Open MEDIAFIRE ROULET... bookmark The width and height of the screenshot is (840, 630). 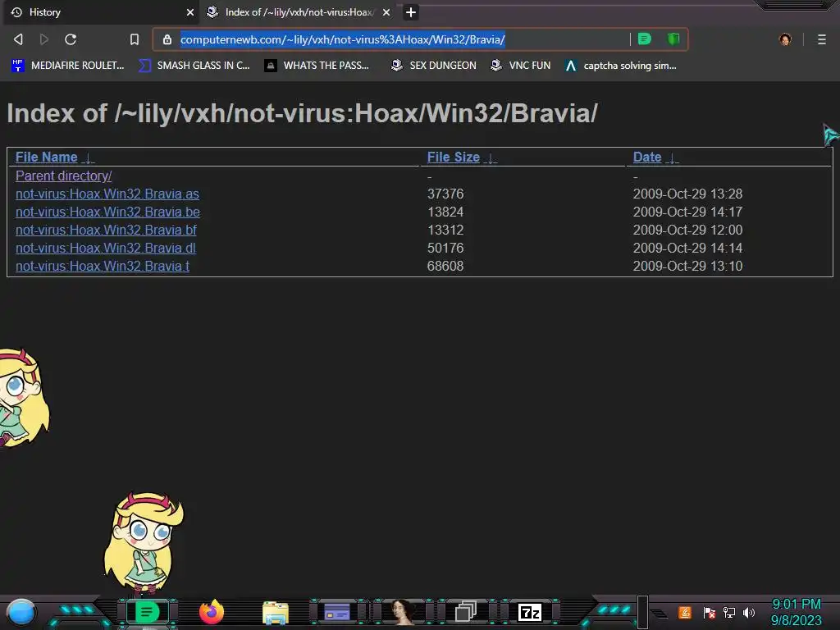click(68, 66)
